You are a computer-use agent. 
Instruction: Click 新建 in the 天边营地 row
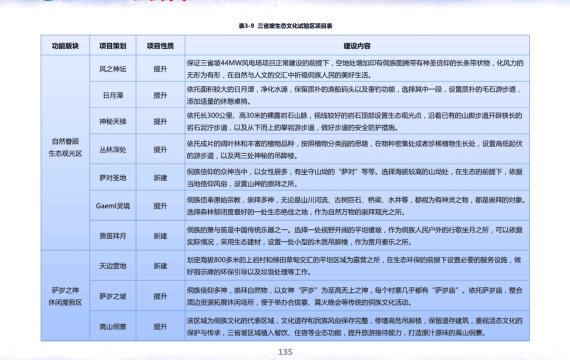point(160,266)
